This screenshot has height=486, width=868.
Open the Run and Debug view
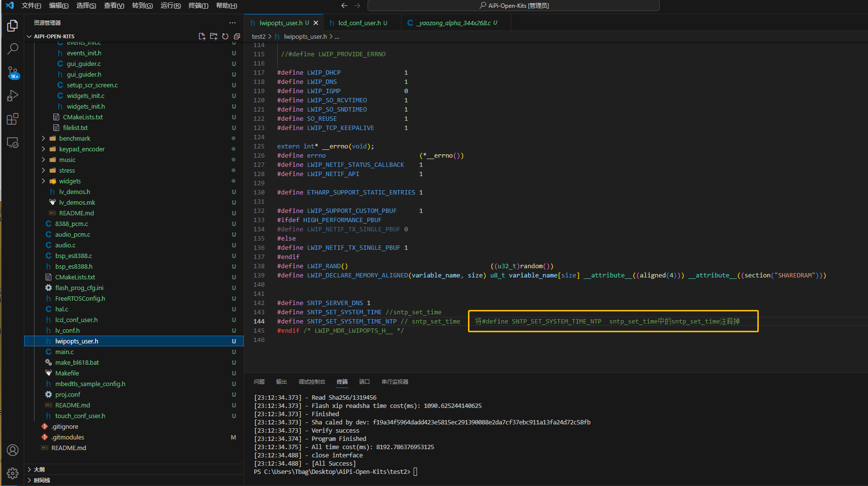(x=13, y=96)
